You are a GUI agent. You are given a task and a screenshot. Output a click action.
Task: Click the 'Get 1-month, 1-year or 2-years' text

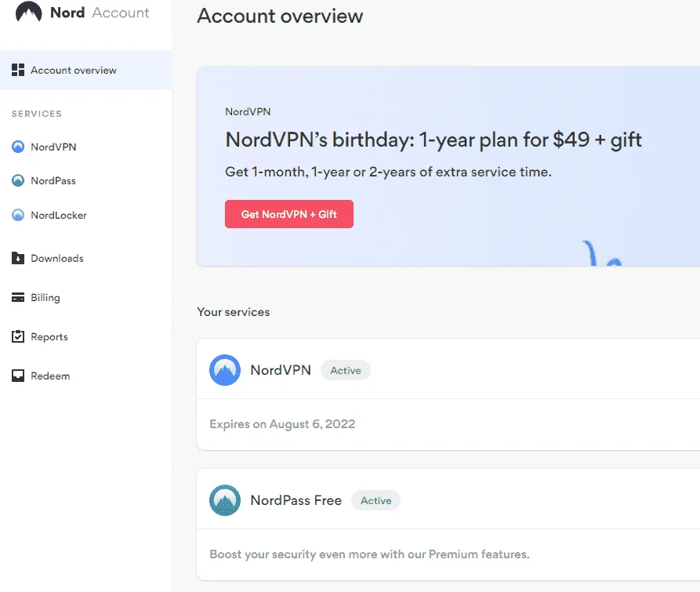click(x=388, y=172)
